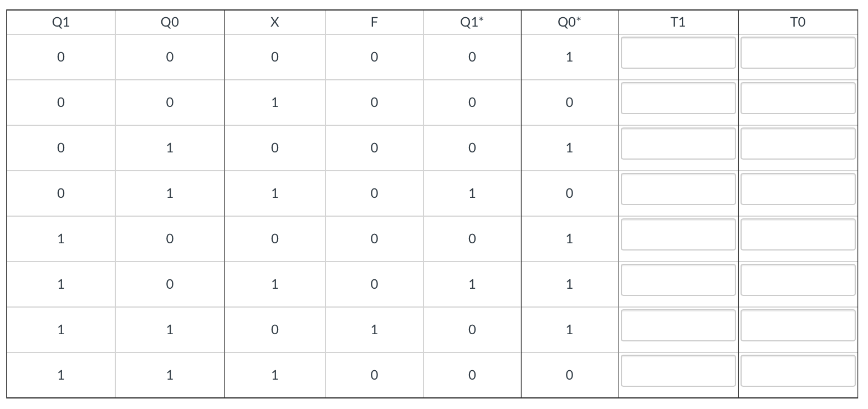This screenshot has height=409, width=868.
Task: Click the T1 column header
Action: pyautogui.click(x=677, y=23)
